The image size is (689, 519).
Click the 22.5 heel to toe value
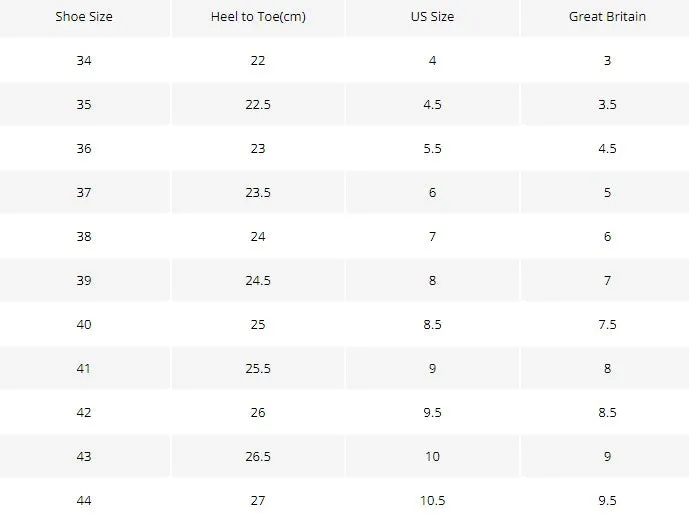coord(258,104)
